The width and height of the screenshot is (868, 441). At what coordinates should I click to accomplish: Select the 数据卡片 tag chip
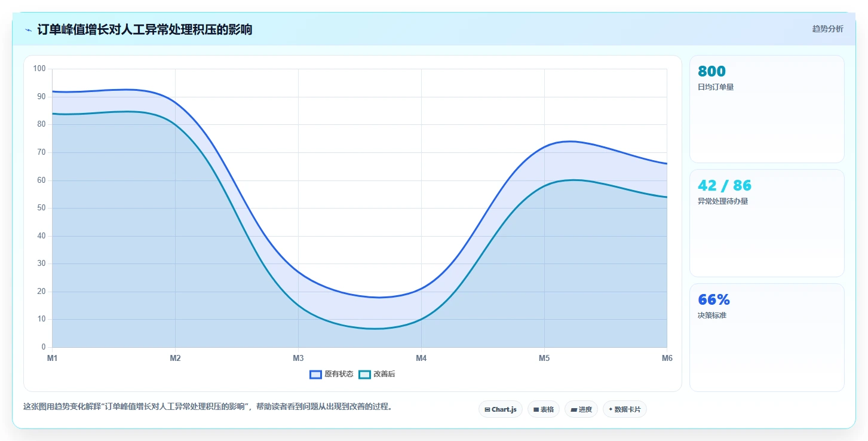pos(625,409)
